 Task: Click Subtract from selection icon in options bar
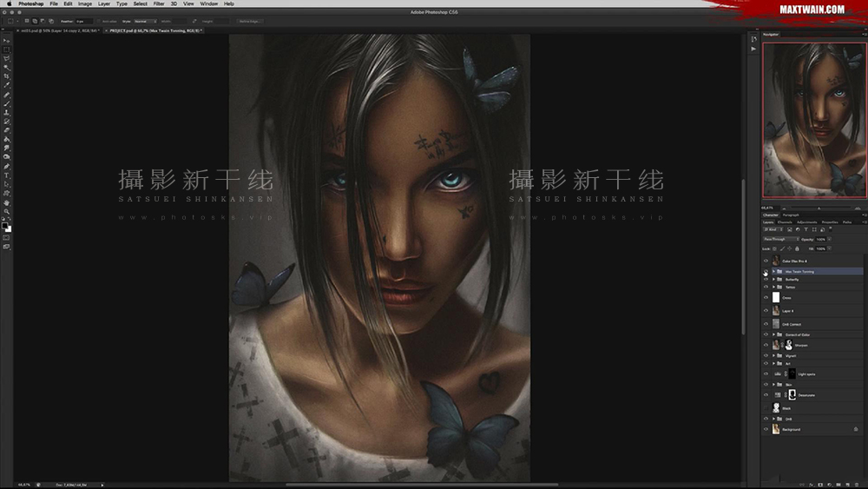click(43, 21)
